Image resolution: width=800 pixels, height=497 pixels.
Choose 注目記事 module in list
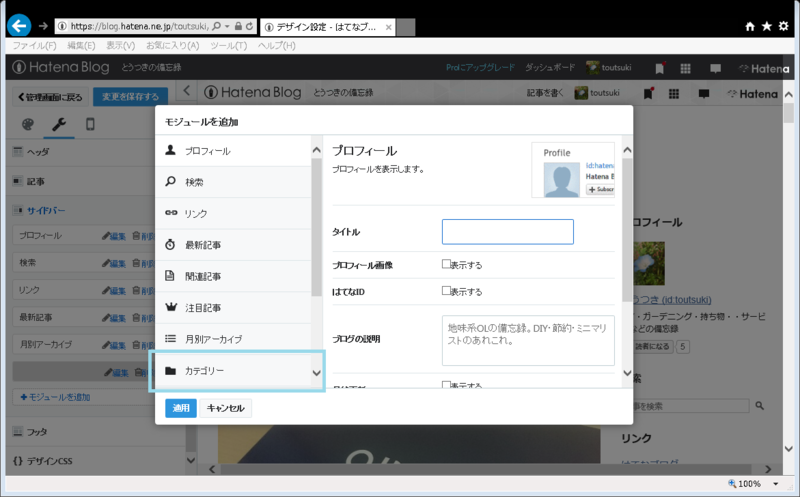[x=233, y=308]
